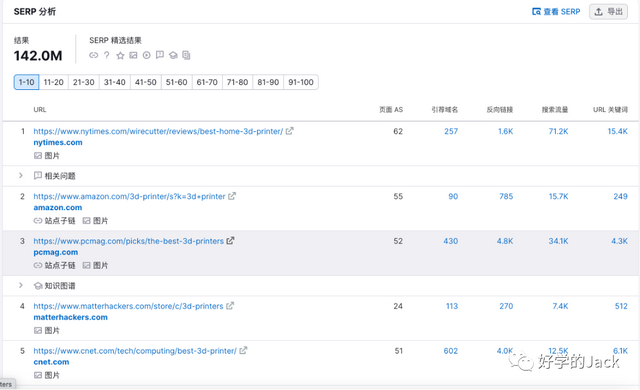Click sitelinks icon under amazon.com row
The width and height of the screenshot is (640, 390).
tap(38, 221)
